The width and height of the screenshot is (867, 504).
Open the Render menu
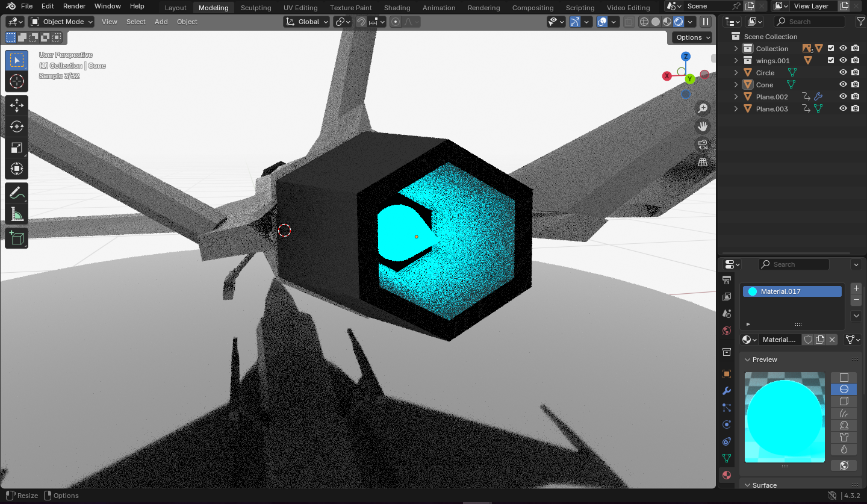pos(74,6)
